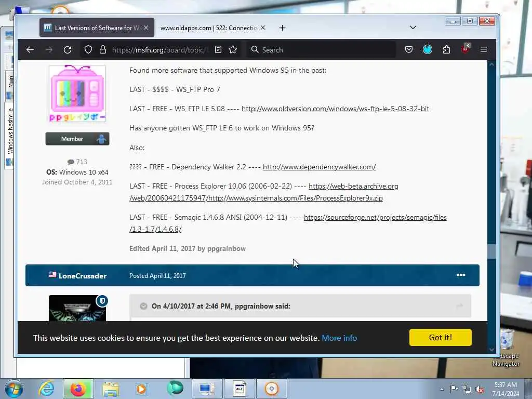The width and height of the screenshot is (532, 399).
Task: Save page to Pocket
Action: coord(409,50)
